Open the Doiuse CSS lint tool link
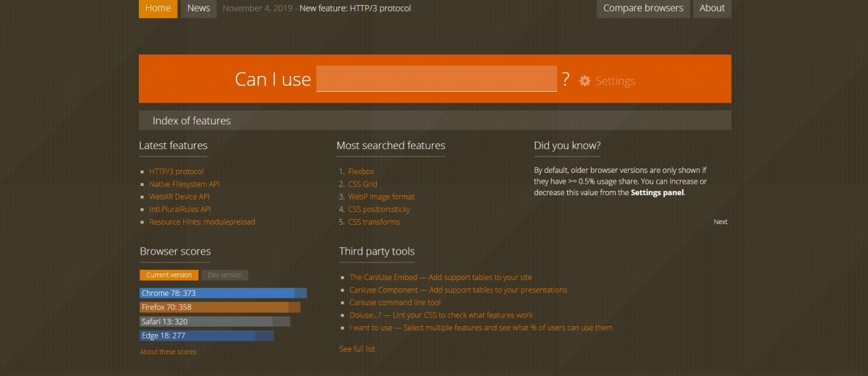Image resolution: width=868 pixels, height=376 pixels. (x=441, y=315)
